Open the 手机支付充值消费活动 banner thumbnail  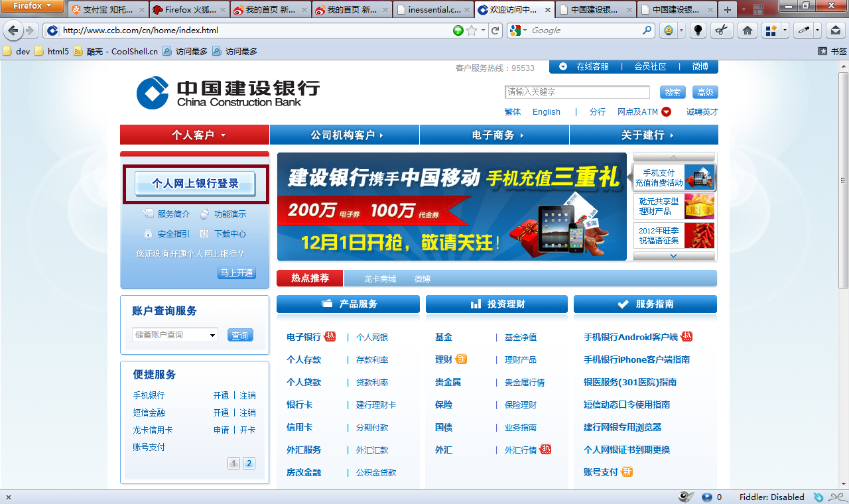click(675, 177)
